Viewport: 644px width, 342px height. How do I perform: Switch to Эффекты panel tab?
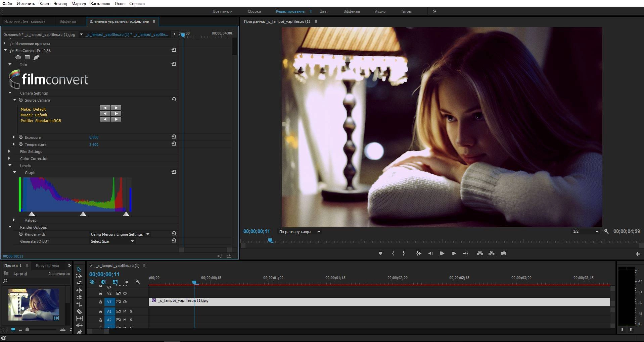(x=67, y=21)
